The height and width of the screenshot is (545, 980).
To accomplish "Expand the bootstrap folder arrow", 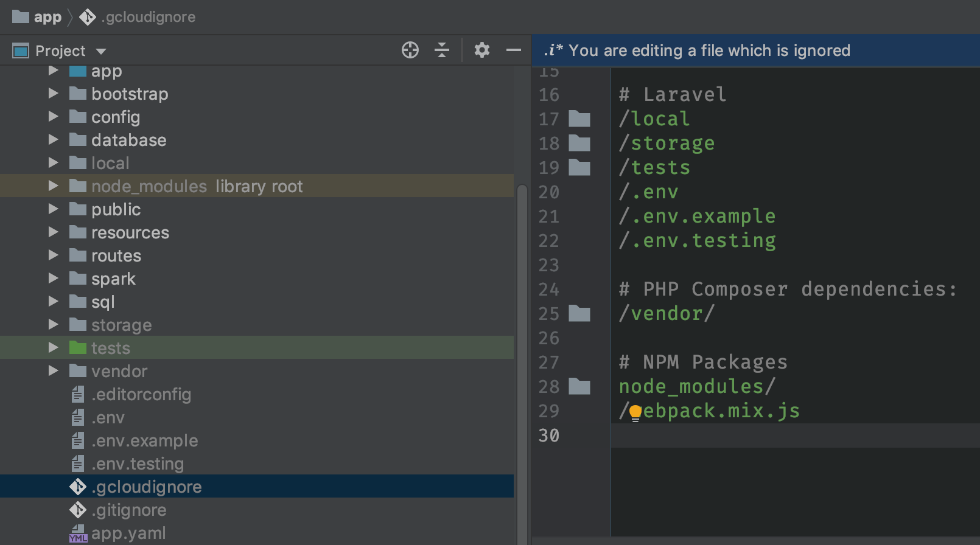I will click(x=54, y=94).
